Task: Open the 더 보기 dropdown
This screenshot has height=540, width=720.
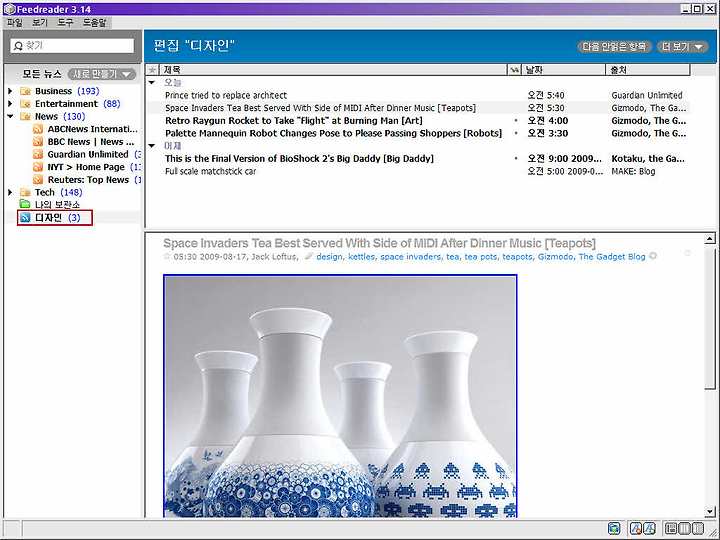Action: point(682,46)
